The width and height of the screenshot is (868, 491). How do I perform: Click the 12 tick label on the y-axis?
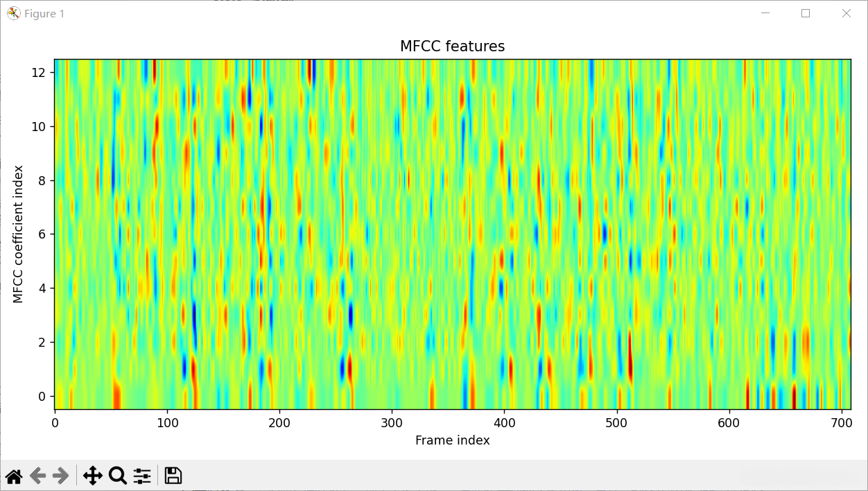40,72
